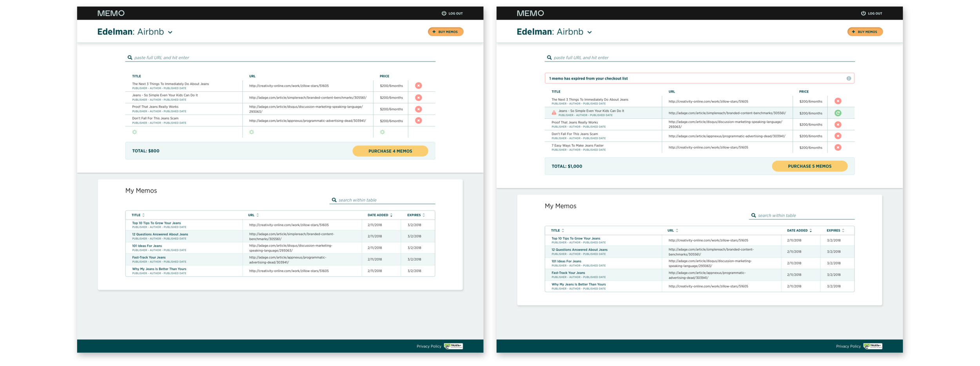The height and width of the screenshot is (366, 980).
Task: Open 'Fast-Track Your Jeans' on the $800 screen
Action: 149,257
